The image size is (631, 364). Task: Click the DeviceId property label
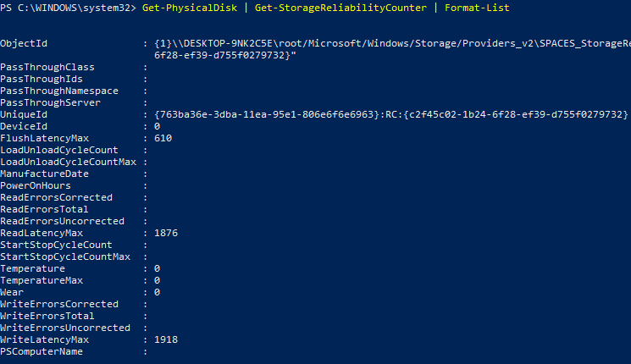point(24,126)
